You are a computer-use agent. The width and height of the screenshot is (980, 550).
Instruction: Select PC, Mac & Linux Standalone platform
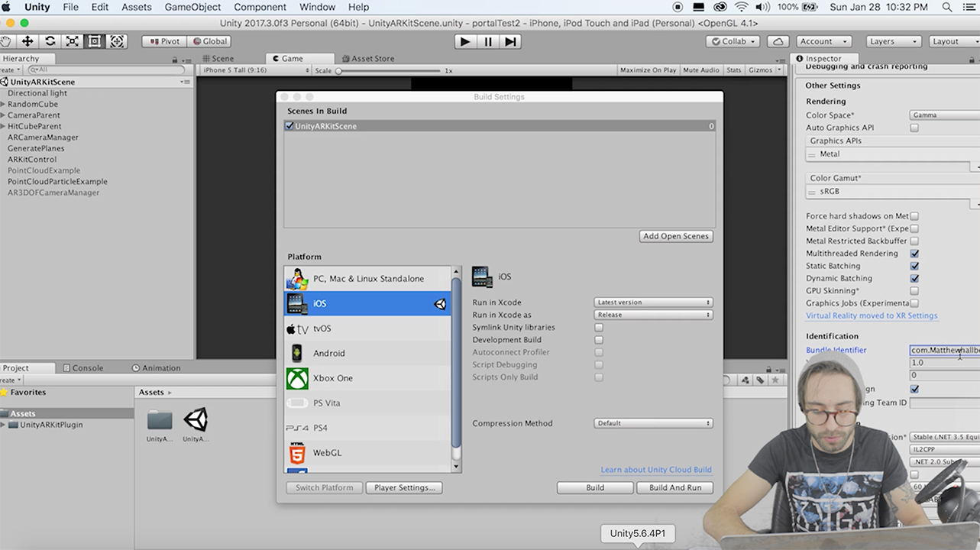(x=367, y=279)
